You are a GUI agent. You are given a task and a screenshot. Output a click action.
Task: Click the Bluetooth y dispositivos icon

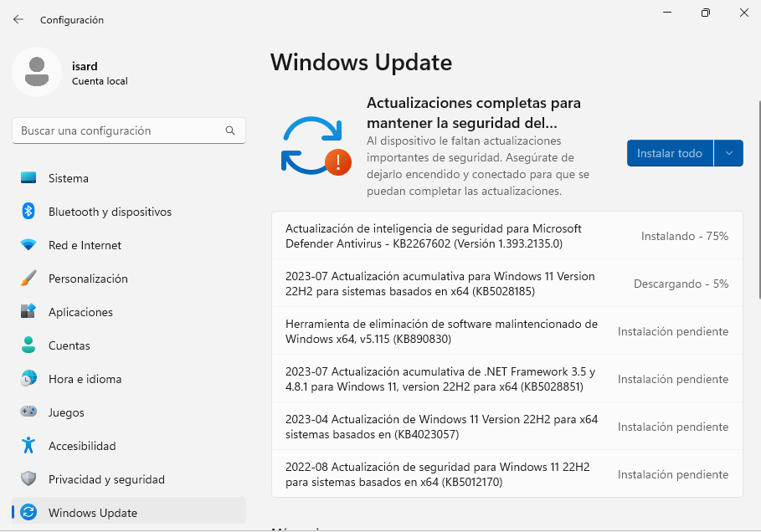tap(28, 212)
